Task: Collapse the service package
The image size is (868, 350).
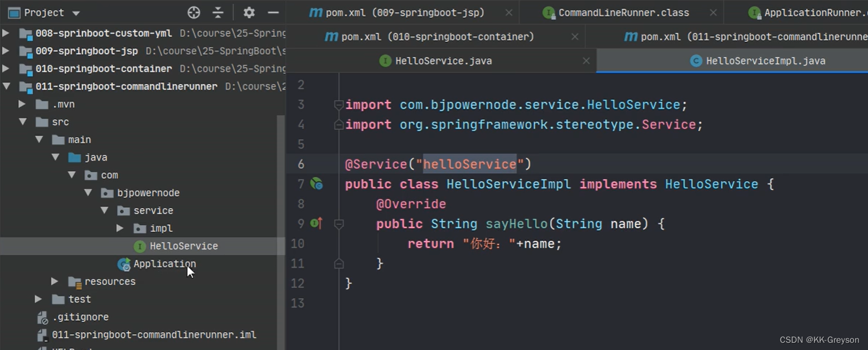Action: (104, 211)
